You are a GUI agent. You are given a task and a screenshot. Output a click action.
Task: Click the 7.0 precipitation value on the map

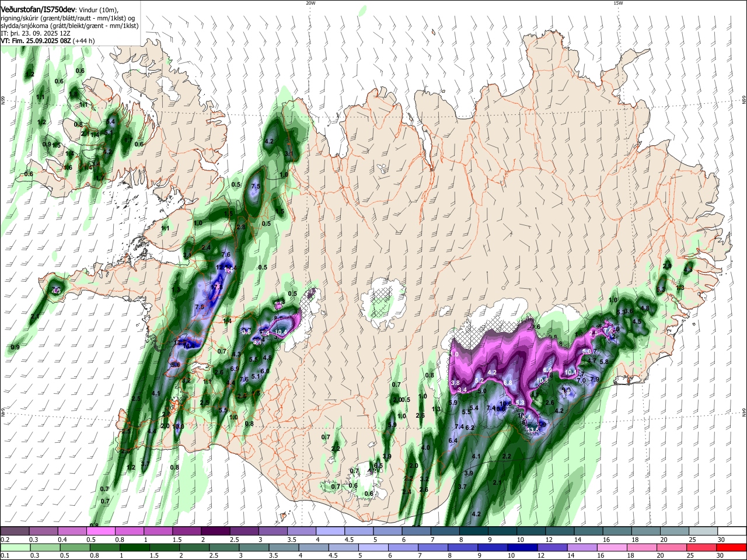pos(581,380)
